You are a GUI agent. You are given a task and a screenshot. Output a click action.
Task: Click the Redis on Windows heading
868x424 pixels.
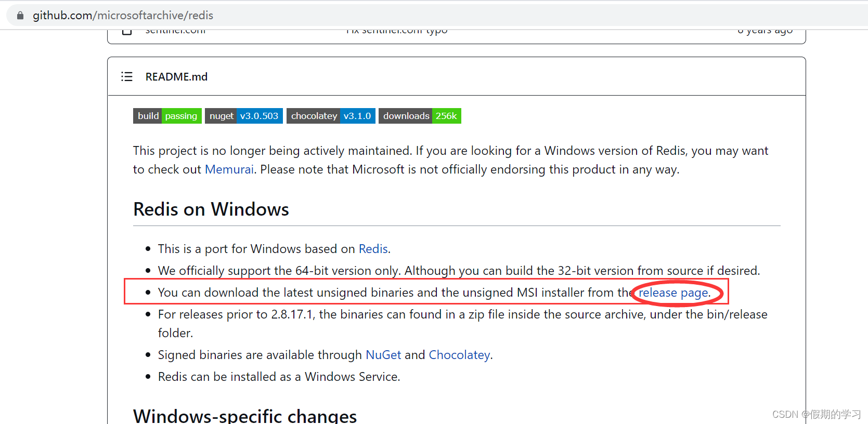[211, 209]
